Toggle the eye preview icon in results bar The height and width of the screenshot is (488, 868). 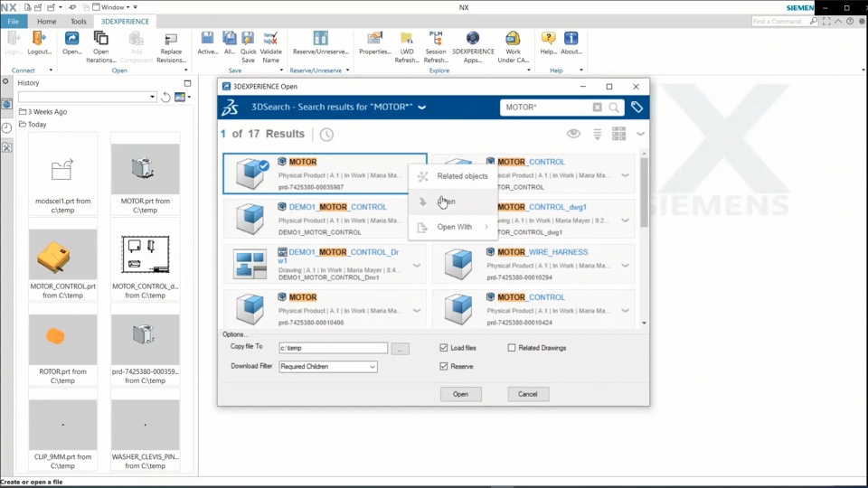[x=573, y=134]
